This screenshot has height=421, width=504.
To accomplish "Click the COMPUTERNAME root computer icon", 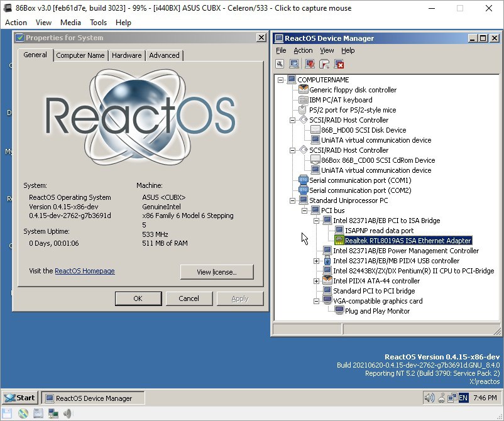I will pos(292,79).
